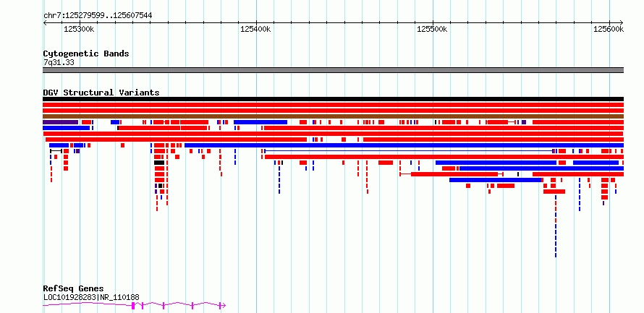Click the left arrowhead of the ruler
This screenshot has width=644, height=313.
pyautogui.click(x=45, y=22)
